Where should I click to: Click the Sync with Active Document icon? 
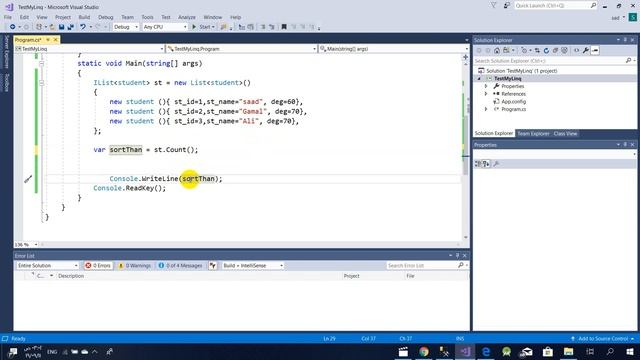tap(537, 51)
